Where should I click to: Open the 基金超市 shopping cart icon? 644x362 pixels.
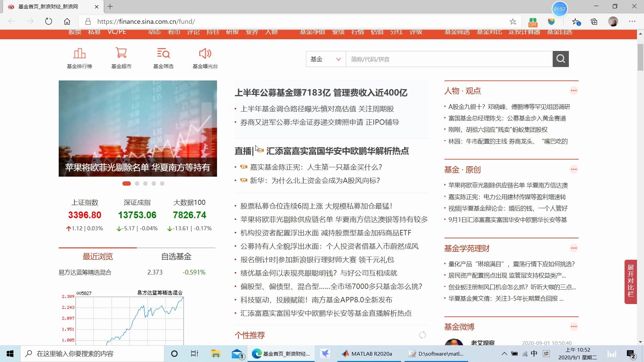pos(121,58)
